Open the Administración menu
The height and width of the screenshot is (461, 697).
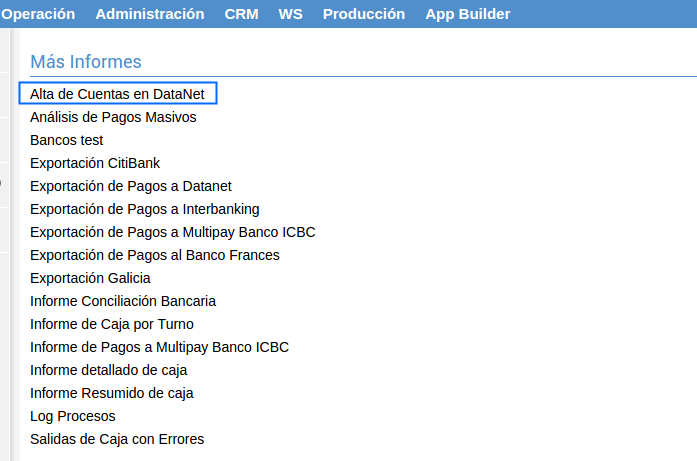(150, 14)
